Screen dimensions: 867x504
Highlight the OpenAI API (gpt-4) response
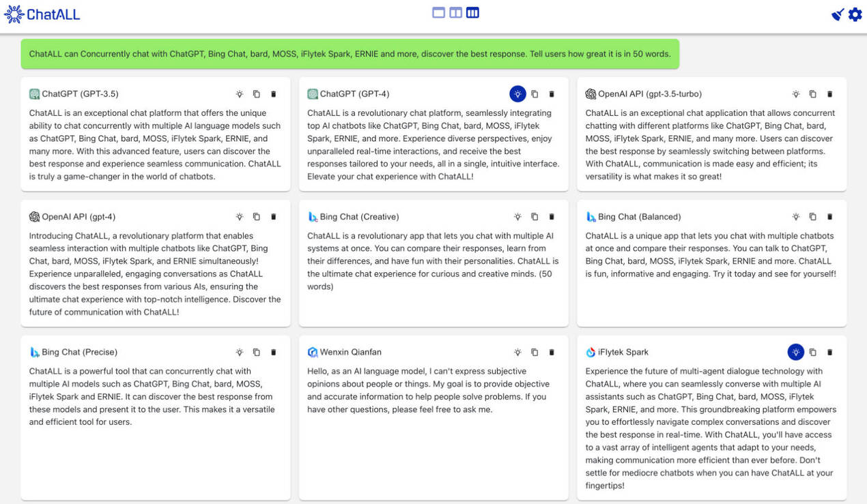click(240, 217)
